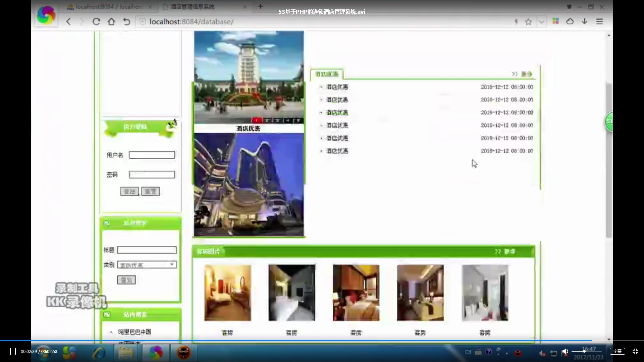Open the colorful browser taskbar icon
Screen dimensions: 644x362
click(x=156, y=353)
